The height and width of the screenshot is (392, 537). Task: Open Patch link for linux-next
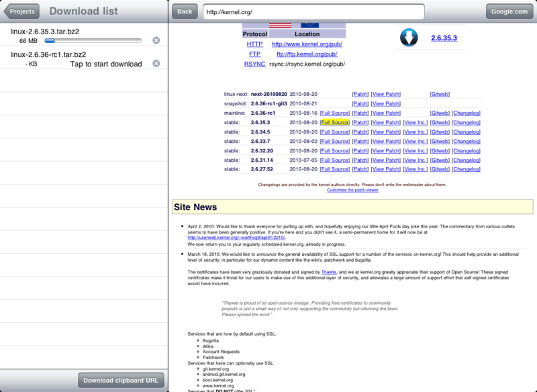[x=360, y=94]
